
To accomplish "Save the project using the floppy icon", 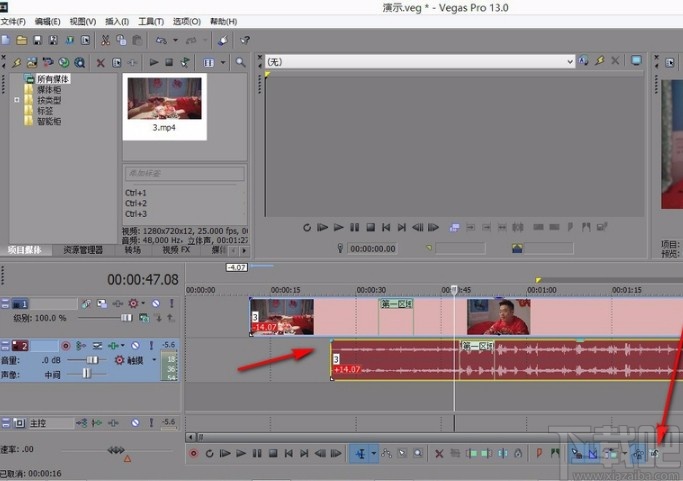I will click(x=37, y=41).
